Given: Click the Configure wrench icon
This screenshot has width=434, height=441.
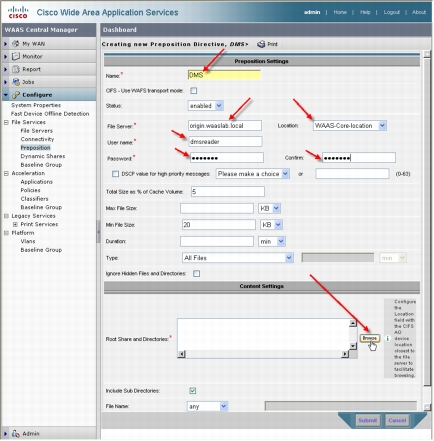Looking at the screenshot, I should (x=15, y=95).
